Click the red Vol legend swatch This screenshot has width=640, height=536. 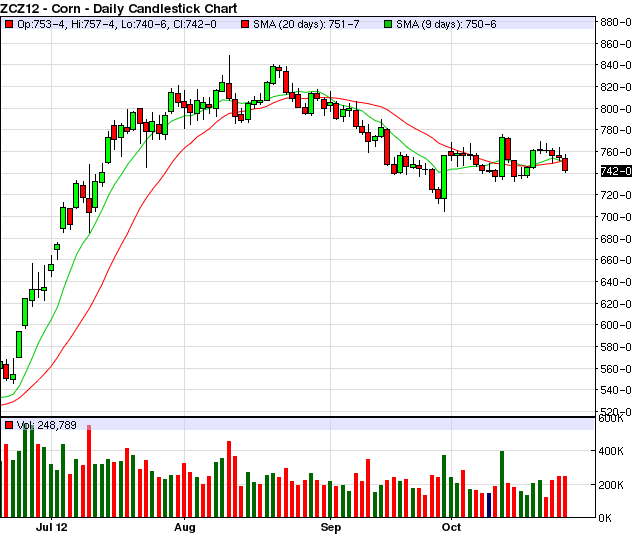9,425
